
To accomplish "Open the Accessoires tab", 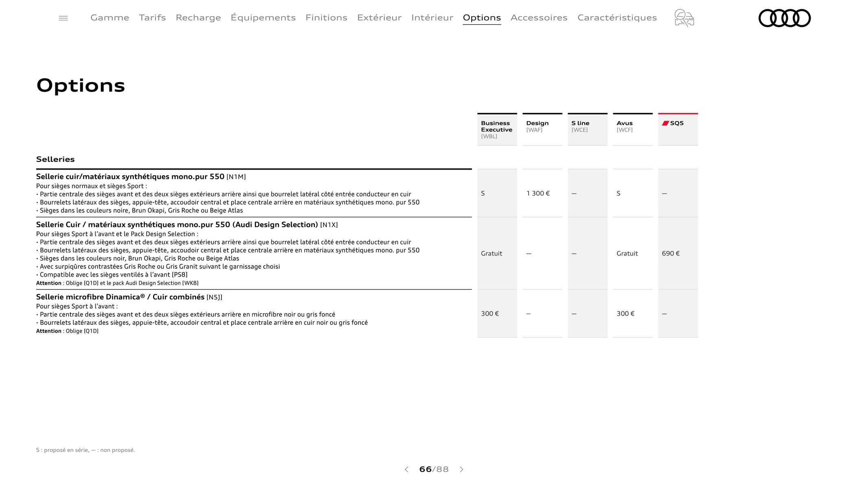I will tap(539, 17).
